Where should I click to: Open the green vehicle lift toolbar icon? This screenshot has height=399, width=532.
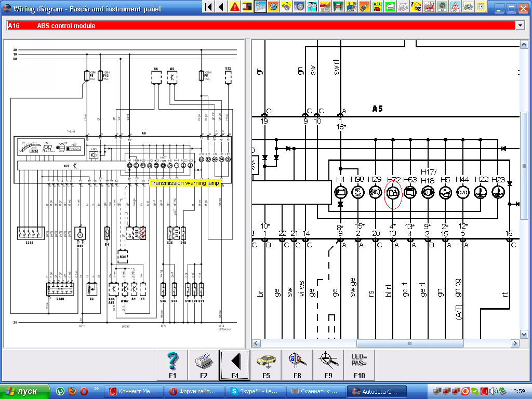(338, 6)
